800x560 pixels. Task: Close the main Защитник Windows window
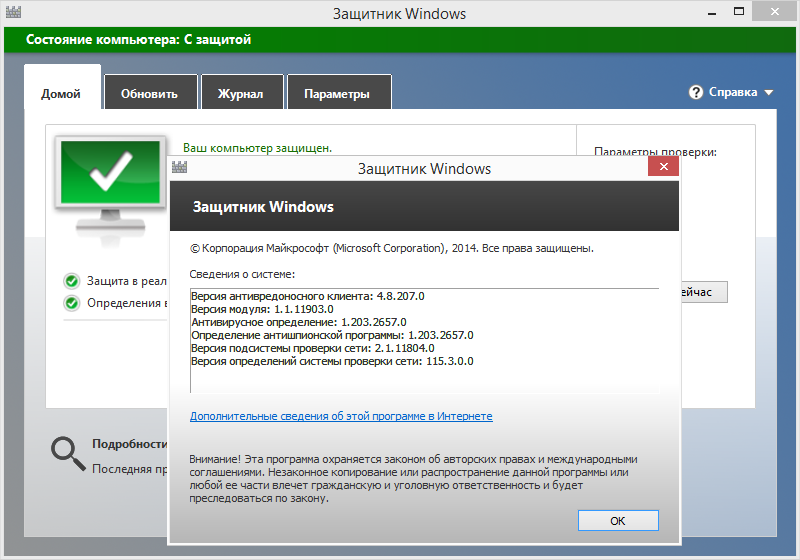coord(774,11)
